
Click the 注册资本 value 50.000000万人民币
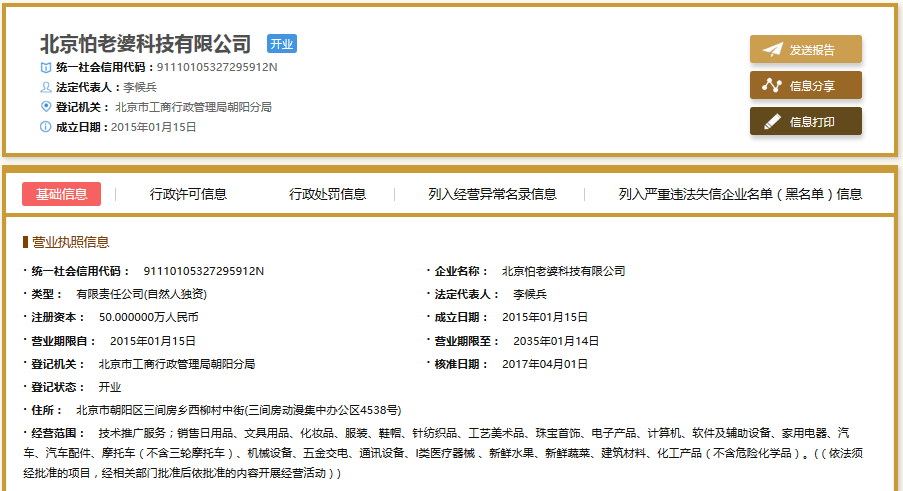(148, 317)
